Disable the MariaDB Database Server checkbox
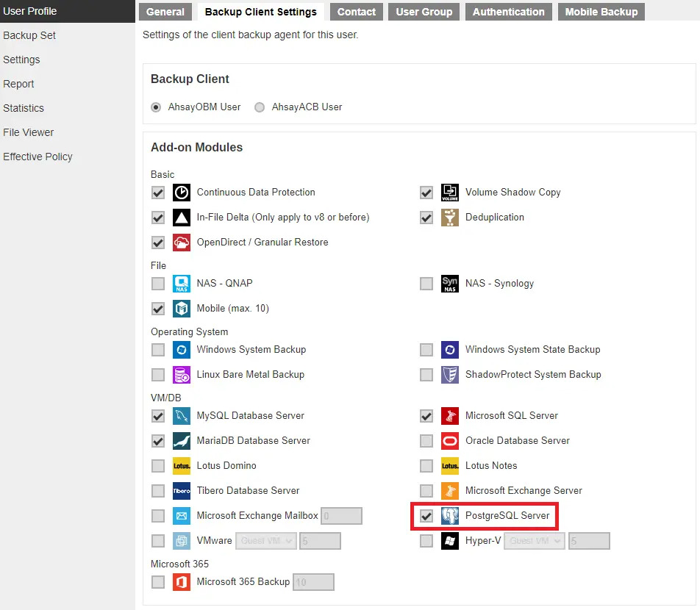This screenshot has width=700, height=610. pyautogui.click(x=158, y=441)
